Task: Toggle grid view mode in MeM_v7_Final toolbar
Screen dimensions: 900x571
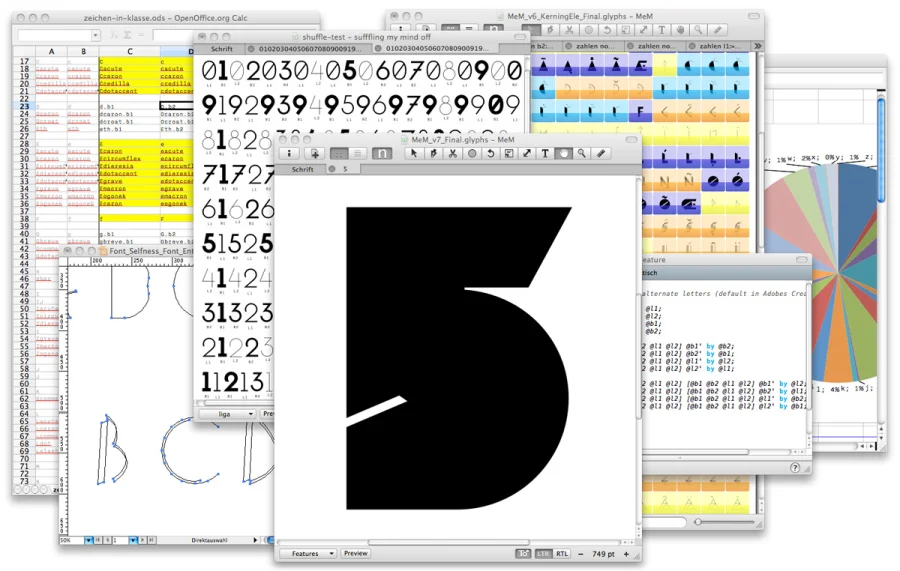Action: click(x=340, y=154)
